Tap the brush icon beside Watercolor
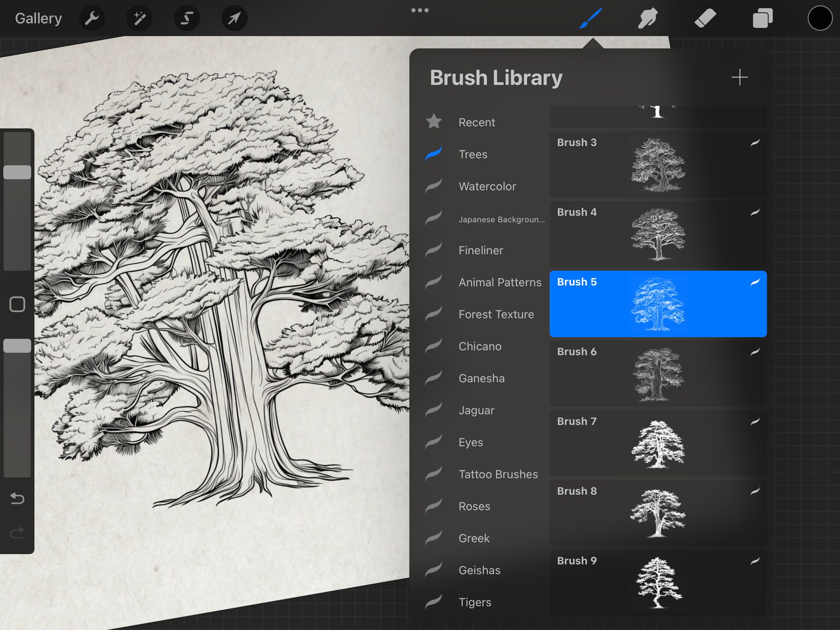The image size is (840, 630). (x=434, y=185)
